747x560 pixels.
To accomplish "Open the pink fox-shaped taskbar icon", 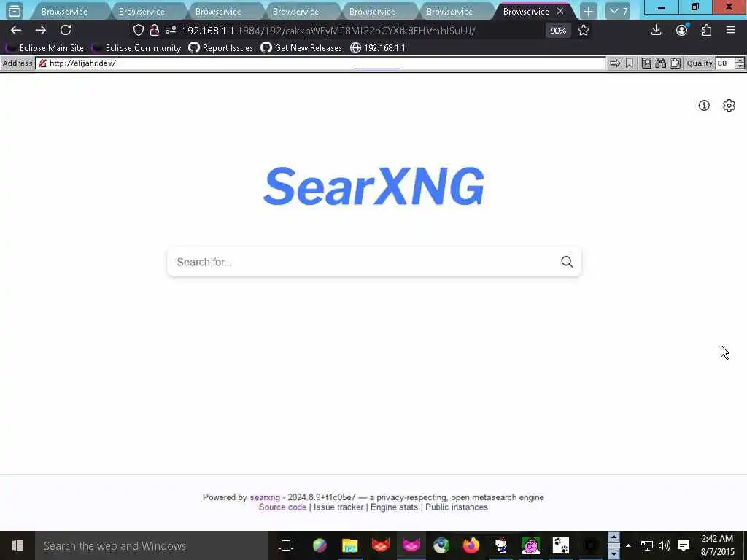I will pos(411,545).
